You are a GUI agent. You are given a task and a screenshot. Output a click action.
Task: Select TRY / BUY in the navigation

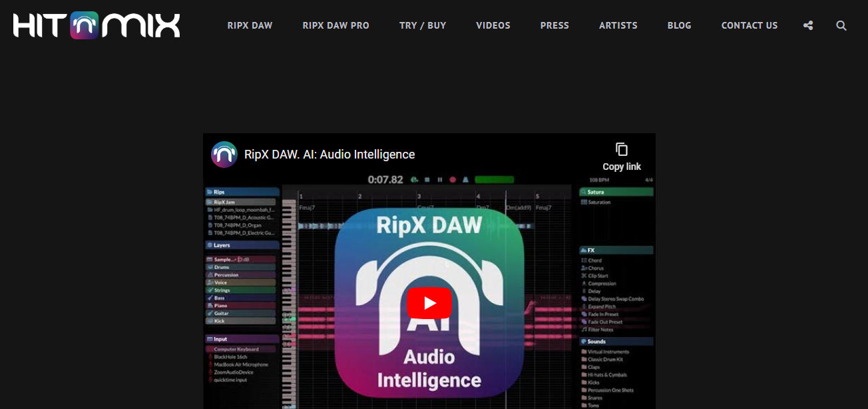coord(423,25)
